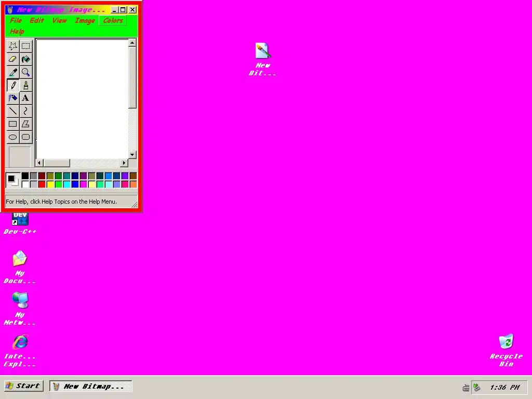Screen dimensions: 532x399
Task: Select the Brush tool
Action: click(26, 85)
